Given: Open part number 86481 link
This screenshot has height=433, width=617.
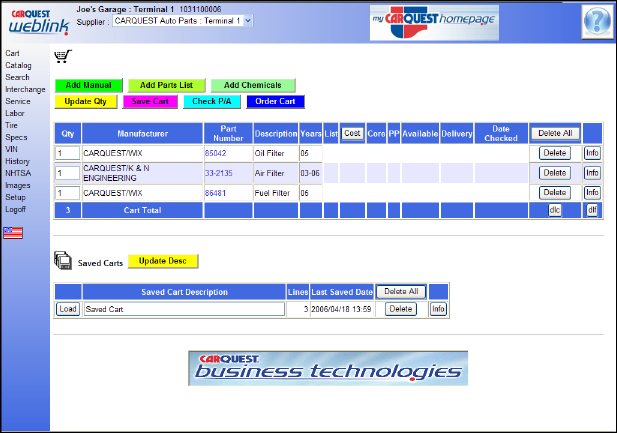Looking at the screenshot, I should pos(216,193).
